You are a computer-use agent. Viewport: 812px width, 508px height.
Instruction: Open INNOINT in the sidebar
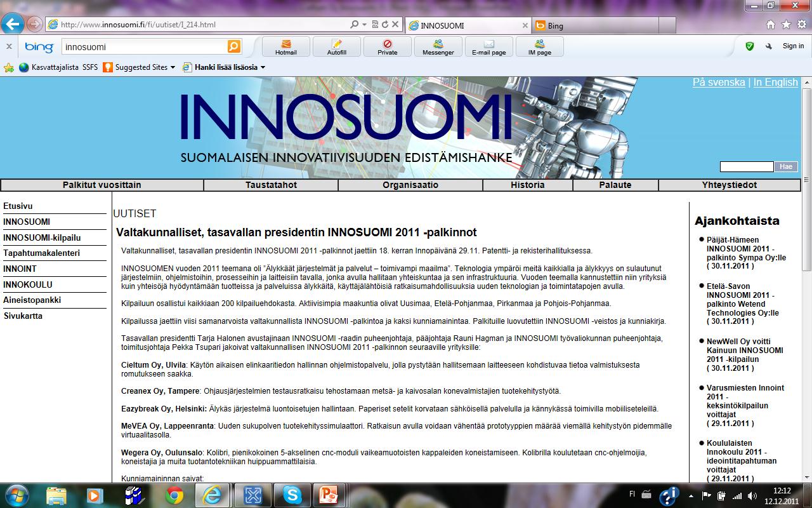pyautogui.click(x=20, y=269)
